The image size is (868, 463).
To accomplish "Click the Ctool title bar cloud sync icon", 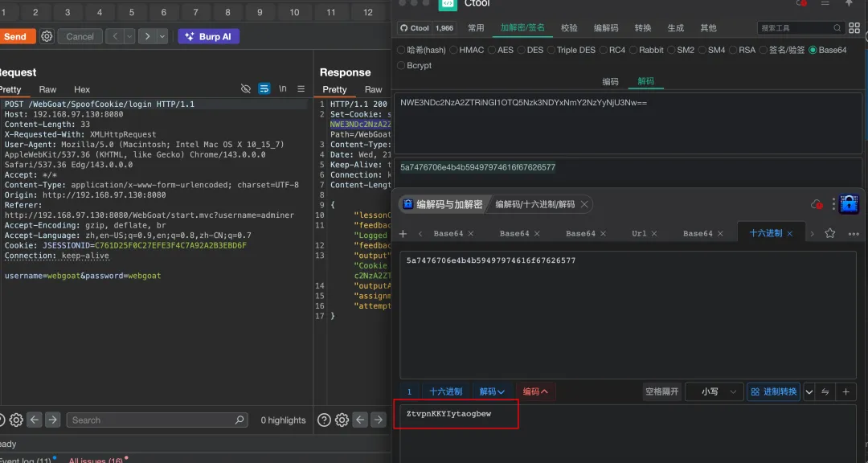I will (x=801, y=3).
